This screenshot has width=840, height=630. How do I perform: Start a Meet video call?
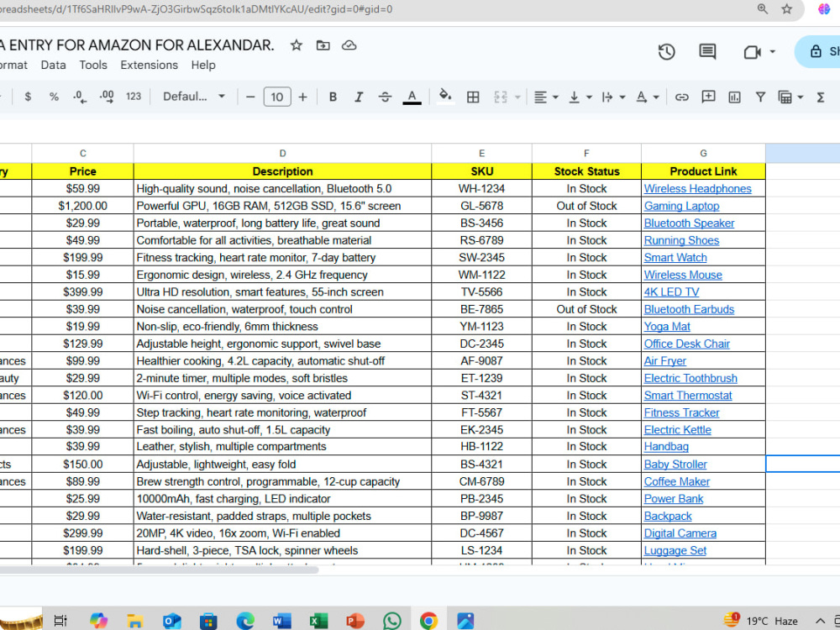pos(752,52)
